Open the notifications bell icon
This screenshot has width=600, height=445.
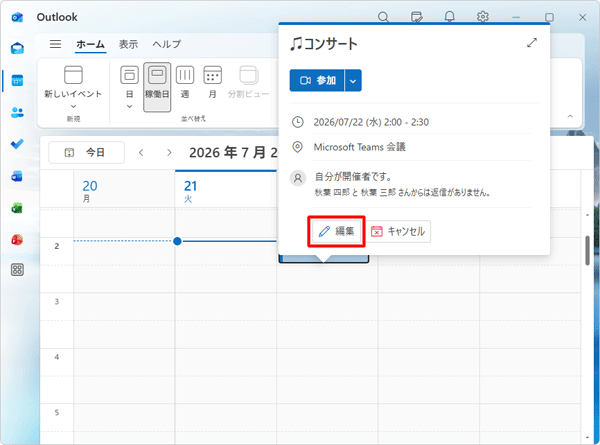coord(450,17)
